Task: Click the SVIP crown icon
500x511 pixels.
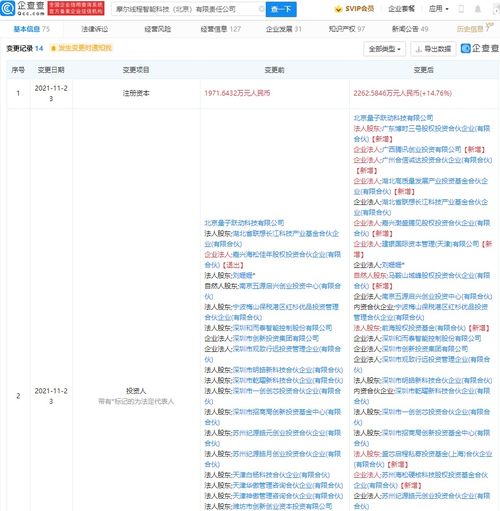Action: click(x=338, y=9)
